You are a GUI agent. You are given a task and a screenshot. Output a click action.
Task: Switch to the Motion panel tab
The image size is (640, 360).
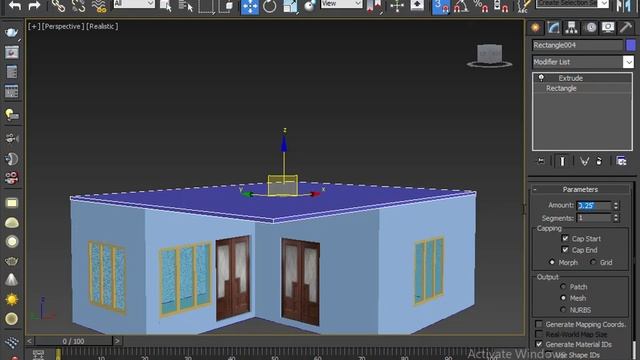(x=590, y=28)
